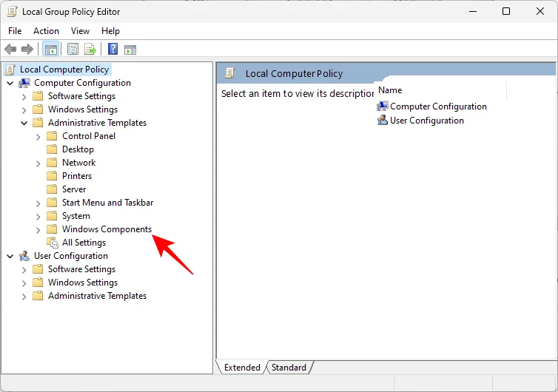Expand the Start Menu and Taskbar node
The image size is (558, 392).
click(38, 203)
